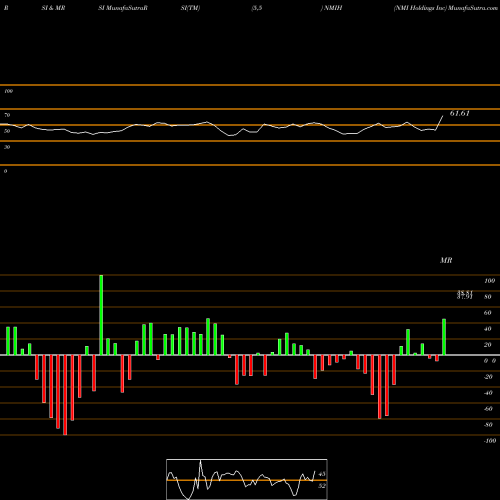Image resolution: width=500 pixels, height=500 pixels.
Task: Click the MR axis label 60
Action: point(487,313)
